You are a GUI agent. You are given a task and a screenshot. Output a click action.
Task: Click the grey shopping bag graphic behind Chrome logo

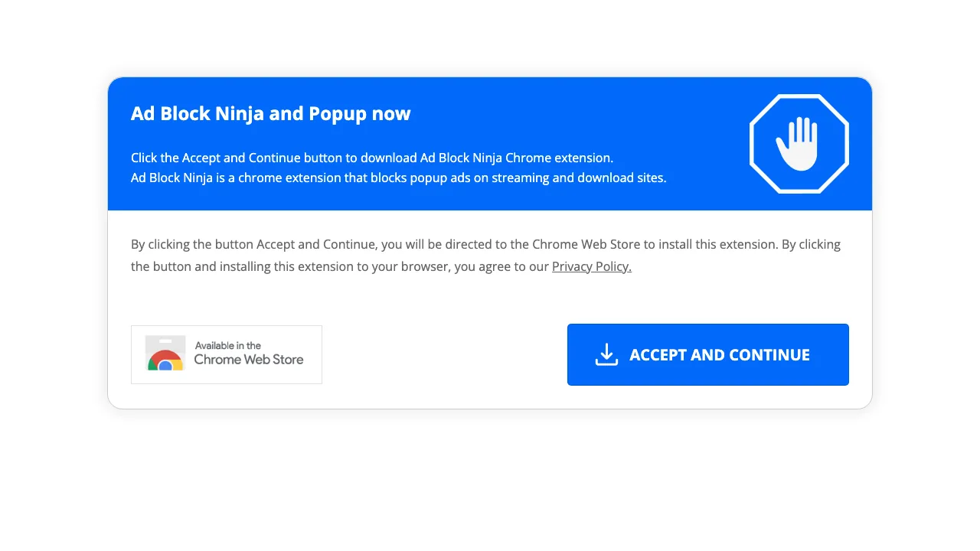pyautogui.click(x=165, y=353)
